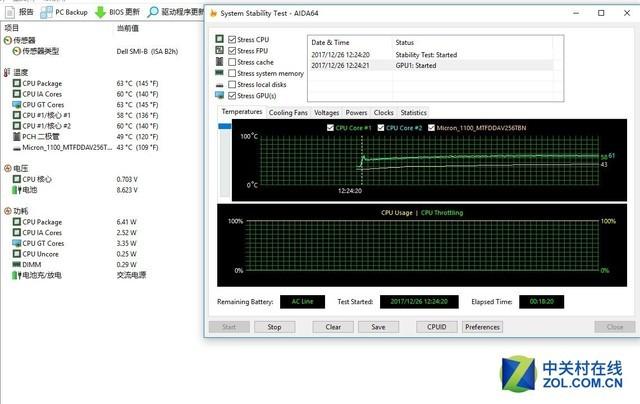
Task: Click the 温度 thermometer category icon
Action: [7, 73]
